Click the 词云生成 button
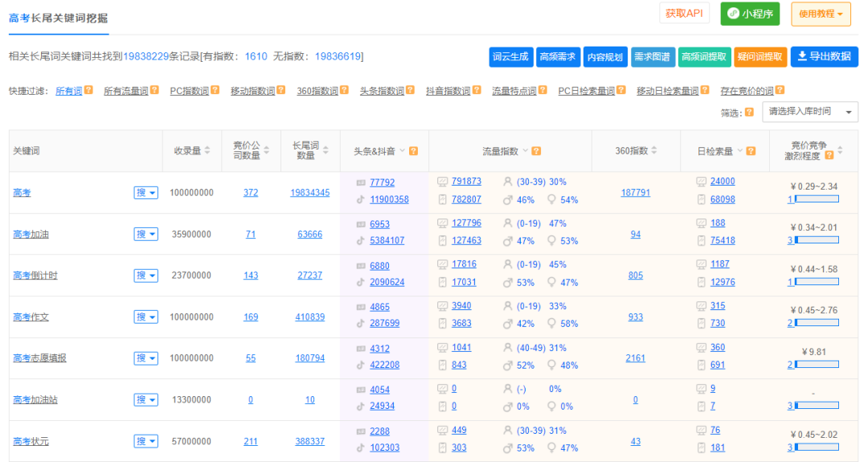This screenshot has width=868, height=462. 510,57
